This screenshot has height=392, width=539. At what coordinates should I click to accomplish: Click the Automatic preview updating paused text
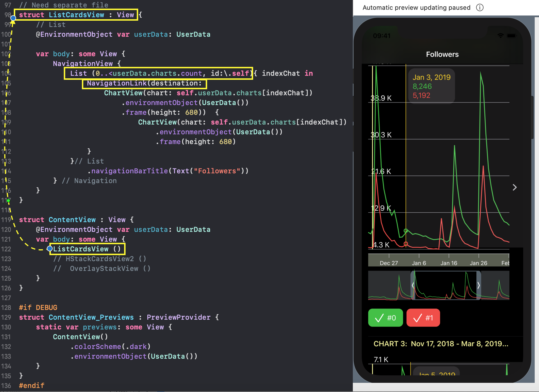(x=416, y=7)
